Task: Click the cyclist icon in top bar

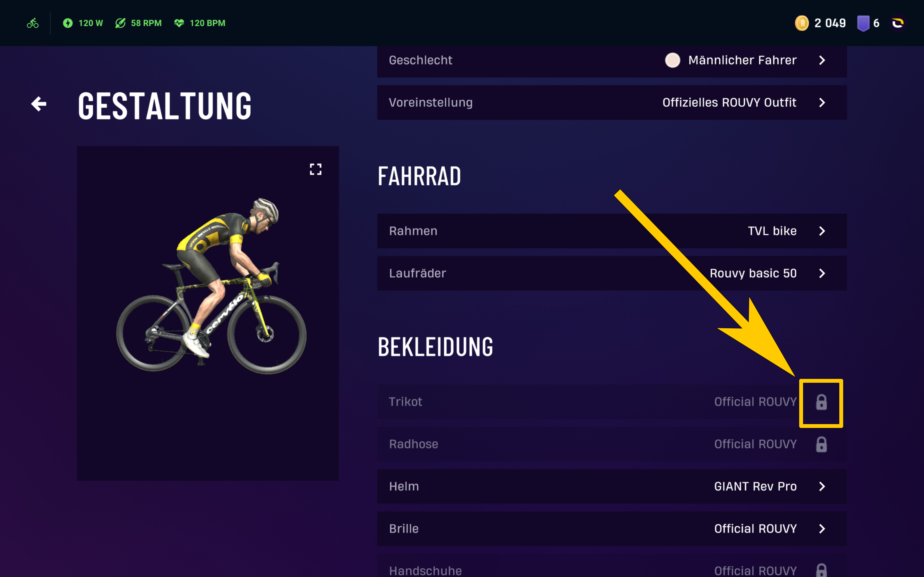Action: (x=33, y=23)
